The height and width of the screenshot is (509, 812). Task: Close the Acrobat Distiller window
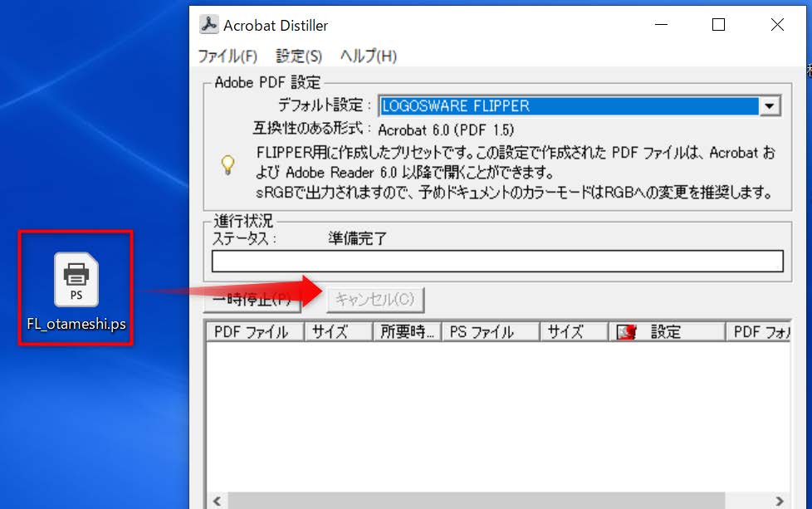777,24
